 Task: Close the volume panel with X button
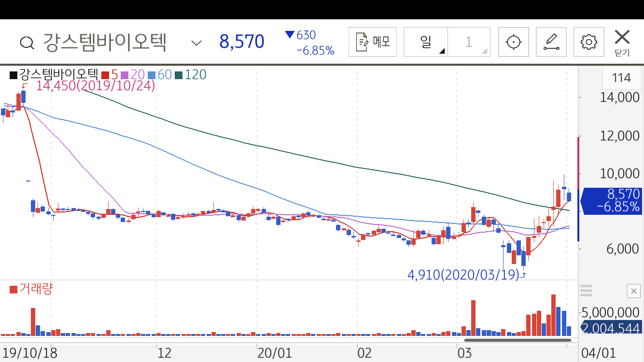[634, 291]
